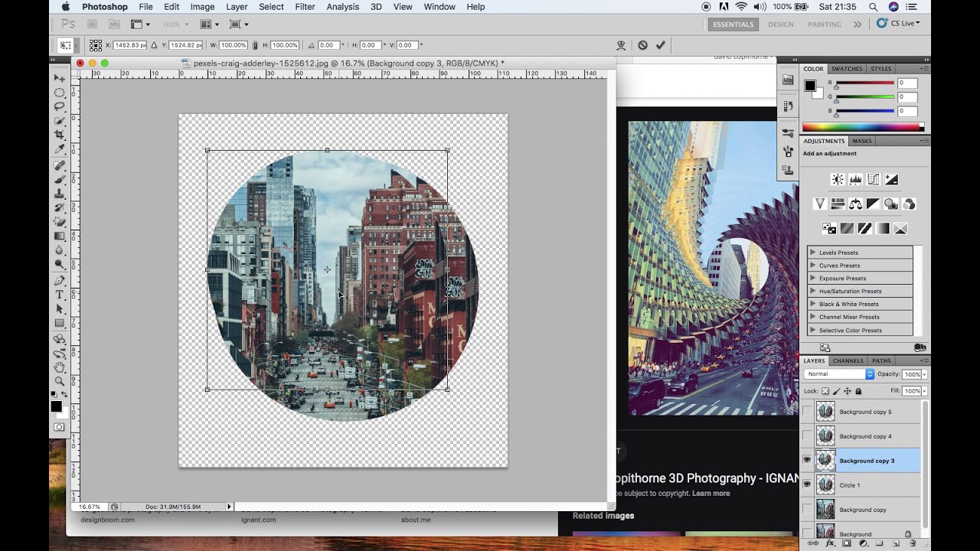Image resolution: width=980 pixels, height=551 pixels.
Task: Select the Blur tool
Action: click(60, 250)
